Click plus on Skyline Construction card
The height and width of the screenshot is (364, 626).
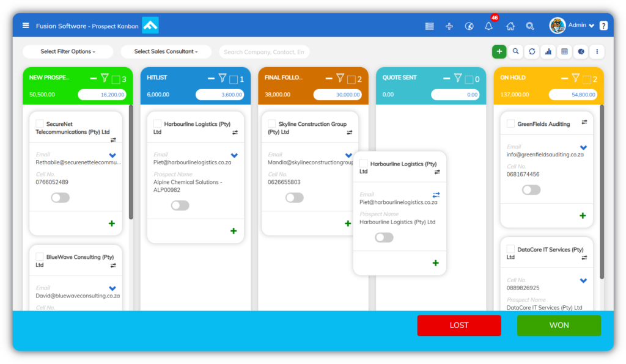pyautogui.click(x=348, y=224)
